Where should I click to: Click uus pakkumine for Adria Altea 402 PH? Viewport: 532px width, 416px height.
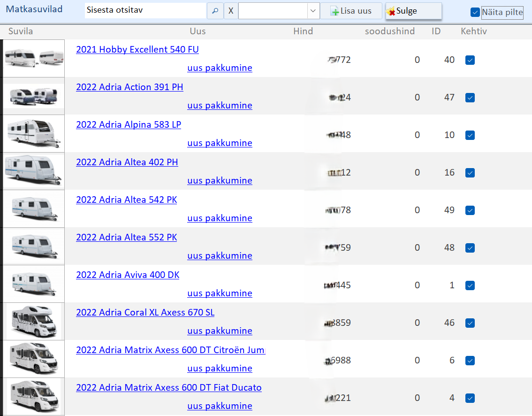point(220,181)
